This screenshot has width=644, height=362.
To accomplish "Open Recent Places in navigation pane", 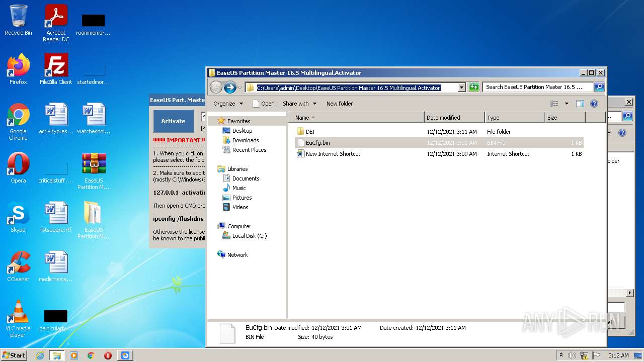I will point(249,150).
